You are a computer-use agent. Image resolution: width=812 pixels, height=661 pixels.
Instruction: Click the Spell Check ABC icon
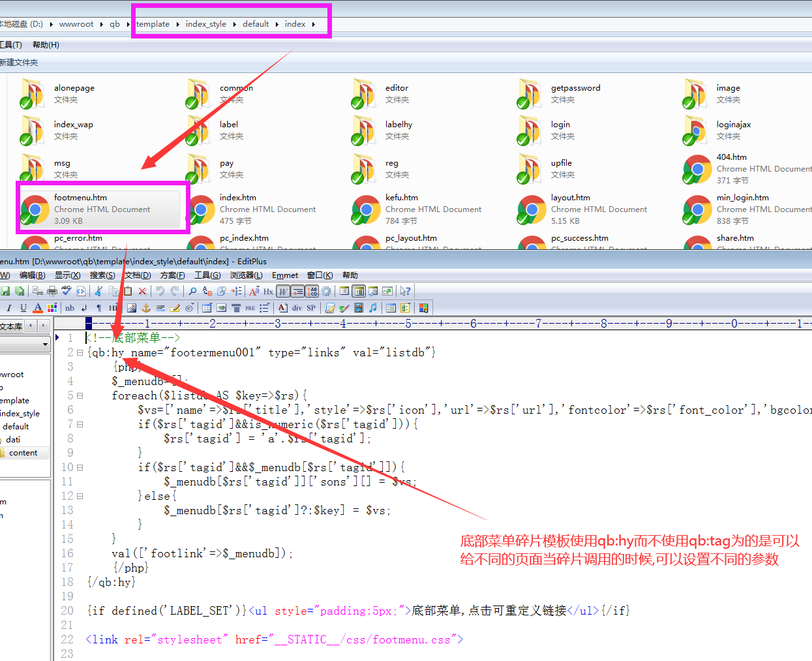tap(66, 291)
